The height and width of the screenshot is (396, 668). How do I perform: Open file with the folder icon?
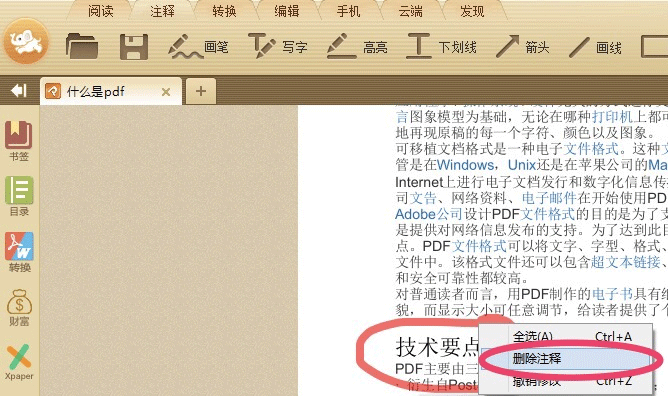[x=82, y=46]
